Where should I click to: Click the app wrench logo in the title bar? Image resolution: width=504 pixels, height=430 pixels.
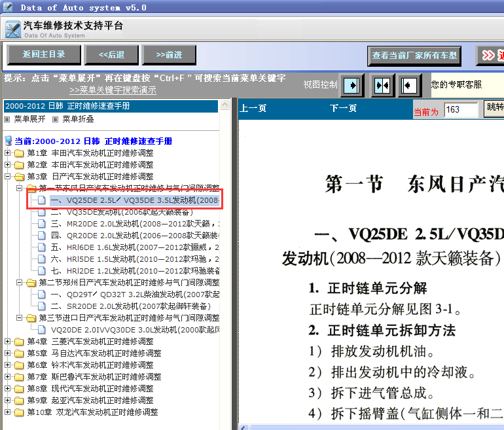click(x=8, y=7)
